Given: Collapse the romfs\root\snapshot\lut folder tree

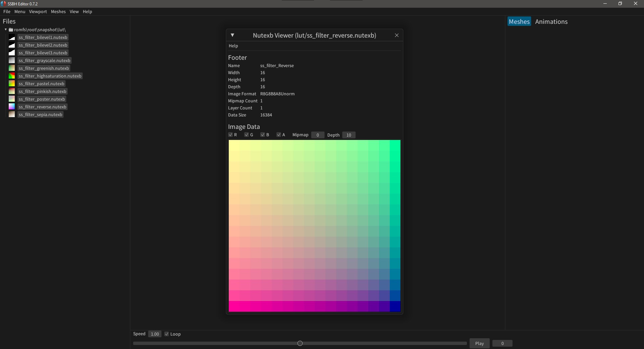Looking at the screenshot, I should point(5,30).
